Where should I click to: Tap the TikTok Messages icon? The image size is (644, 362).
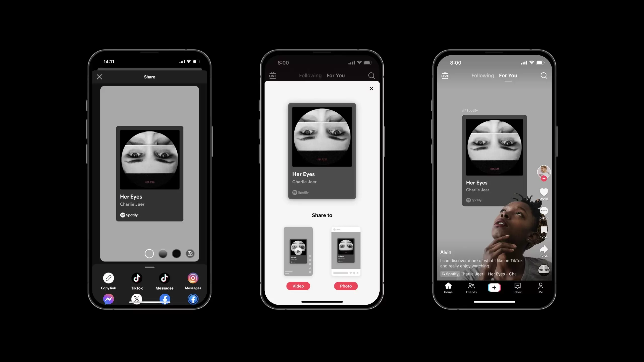pyautogui.click(x=165, y=278)
